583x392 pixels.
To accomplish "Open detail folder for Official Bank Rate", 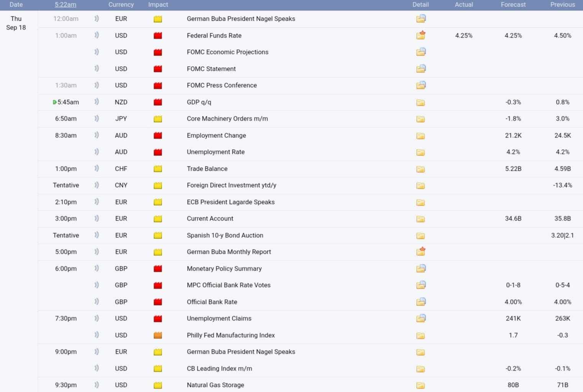I will (x=421, y=302).
